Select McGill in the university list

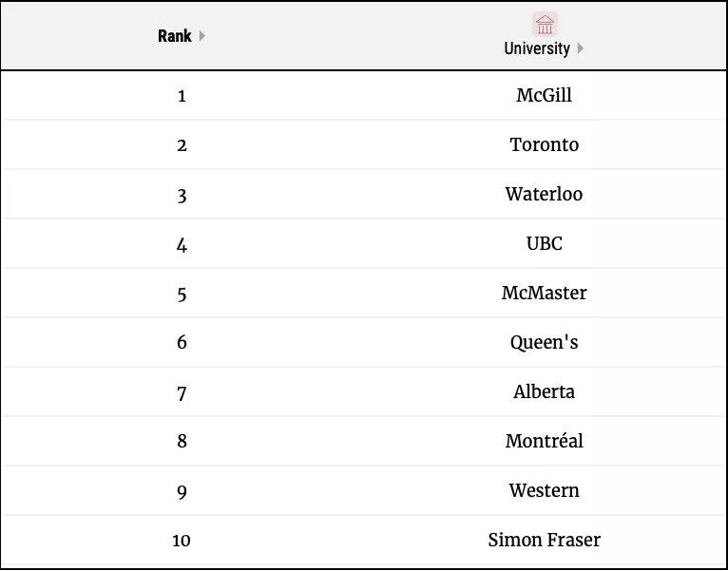click(545, 95)
